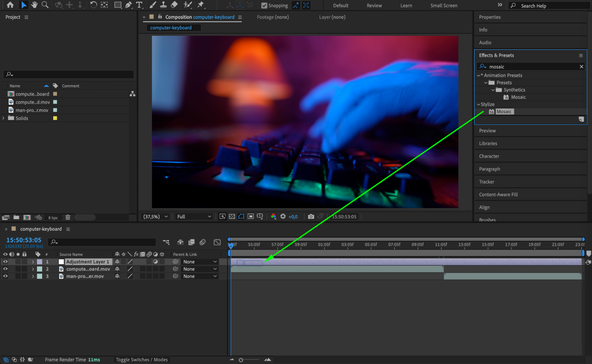Open Parent dropdown for Adjustment Layer 1
The height and width of the screenshot is (364, 592).
point(200,262)
